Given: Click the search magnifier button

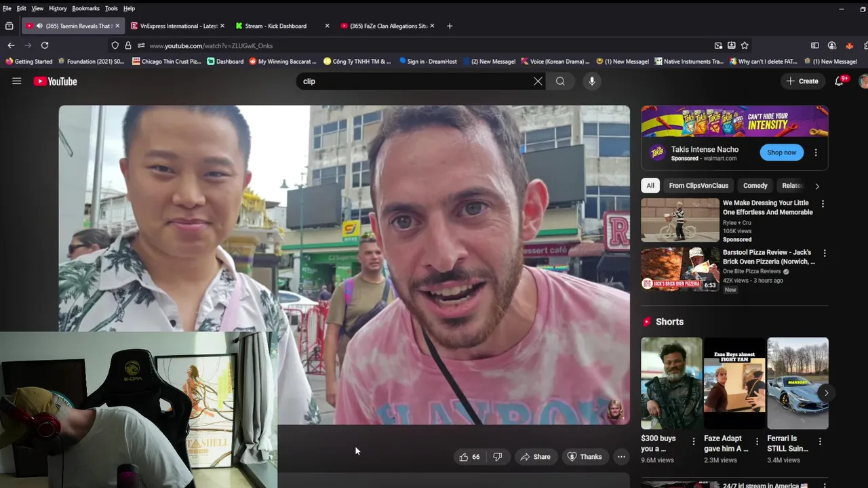Looking at the screenshot, I should 560,81.
